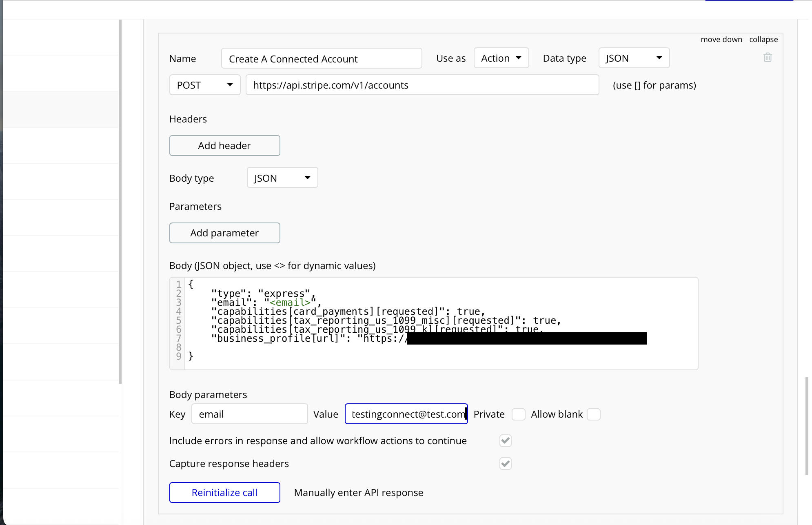Open the POST method dropdown
The image size is (812, 525).
point(204,85)
